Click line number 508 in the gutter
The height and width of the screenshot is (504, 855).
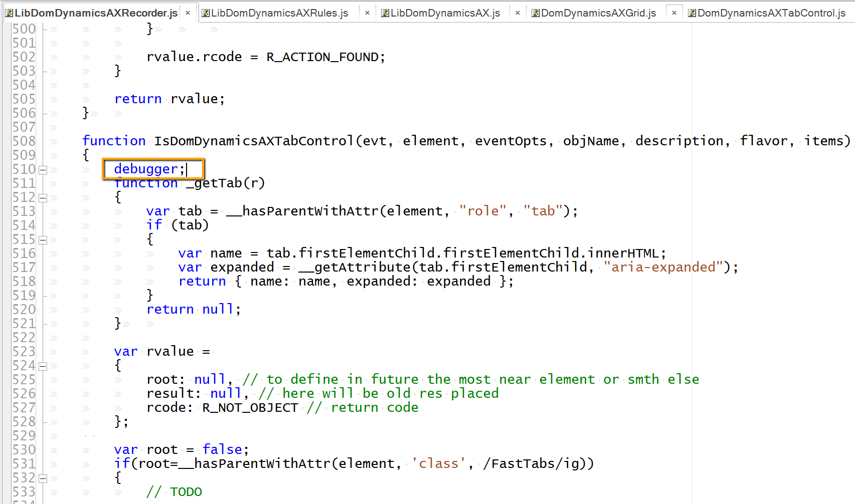point(24,141)
